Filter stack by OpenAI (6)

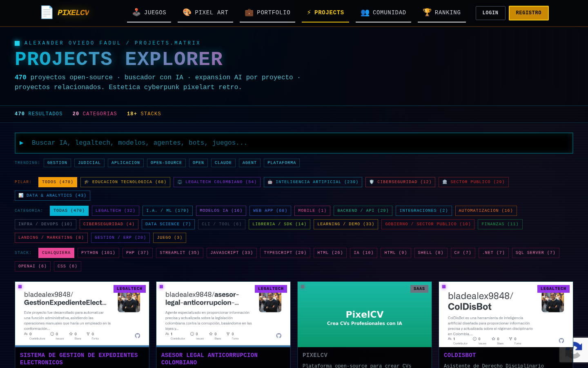tap(33, 266)
